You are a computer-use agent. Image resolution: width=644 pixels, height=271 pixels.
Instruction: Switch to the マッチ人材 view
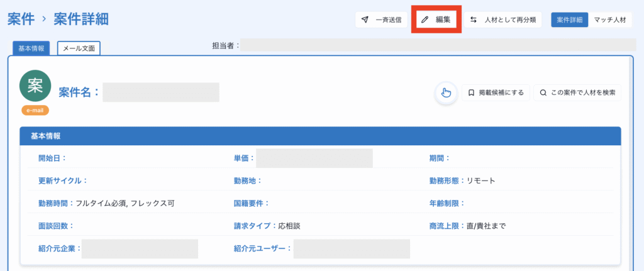point(610,20)
